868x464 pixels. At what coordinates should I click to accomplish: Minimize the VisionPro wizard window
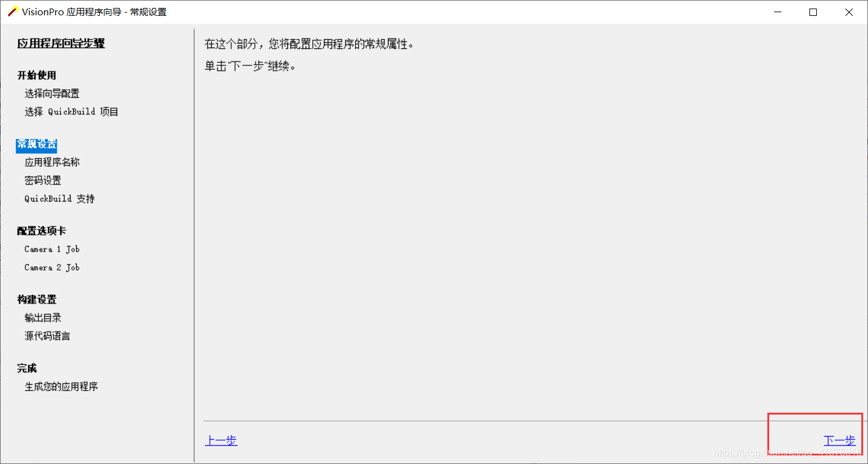click(x=777, y=12)
